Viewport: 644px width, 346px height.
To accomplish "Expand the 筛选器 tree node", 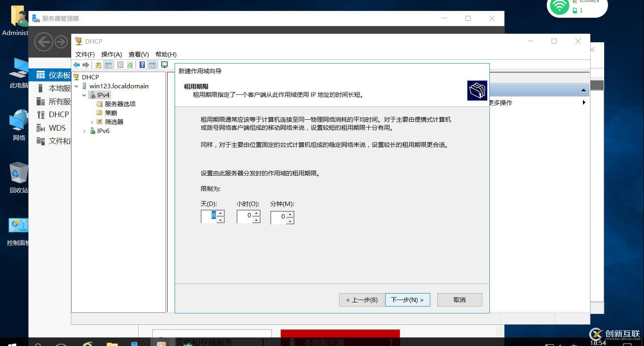I will (92, 122).
